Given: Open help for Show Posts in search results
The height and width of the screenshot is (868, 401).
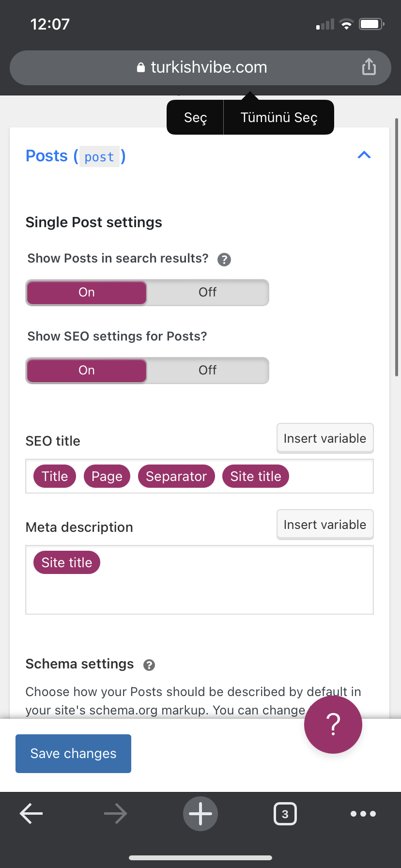Looking at the screenshot, I should pos(224,260).
